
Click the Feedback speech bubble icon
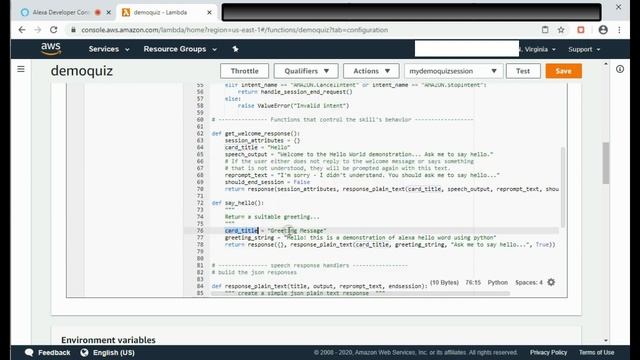(29, 353)
